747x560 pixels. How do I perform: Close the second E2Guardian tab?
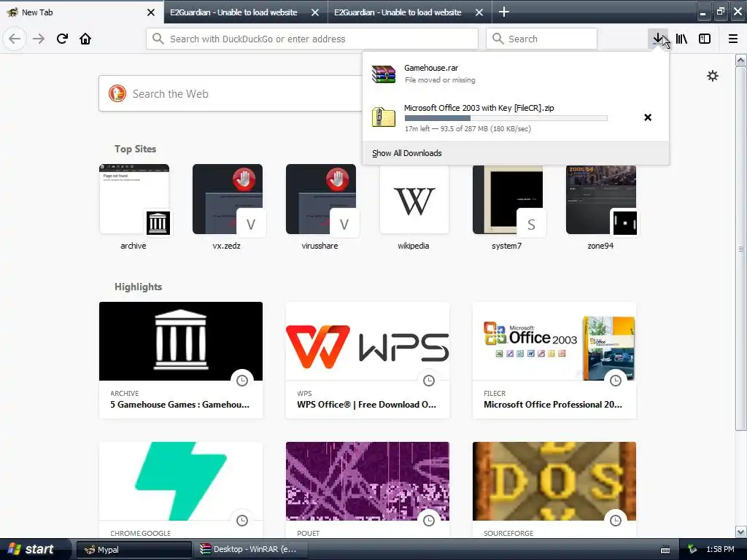click(479, 12)
